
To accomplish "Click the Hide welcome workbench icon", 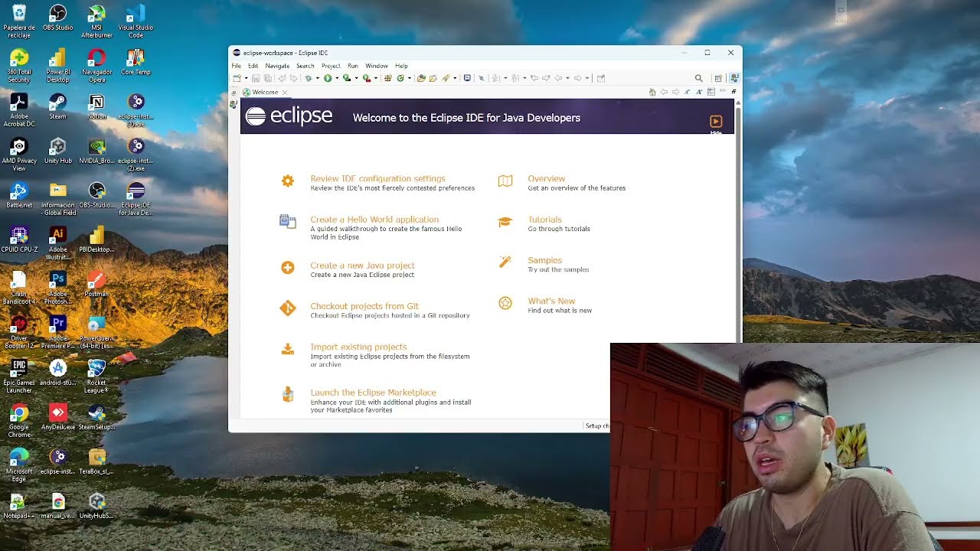I will click(x=716, y=122).
